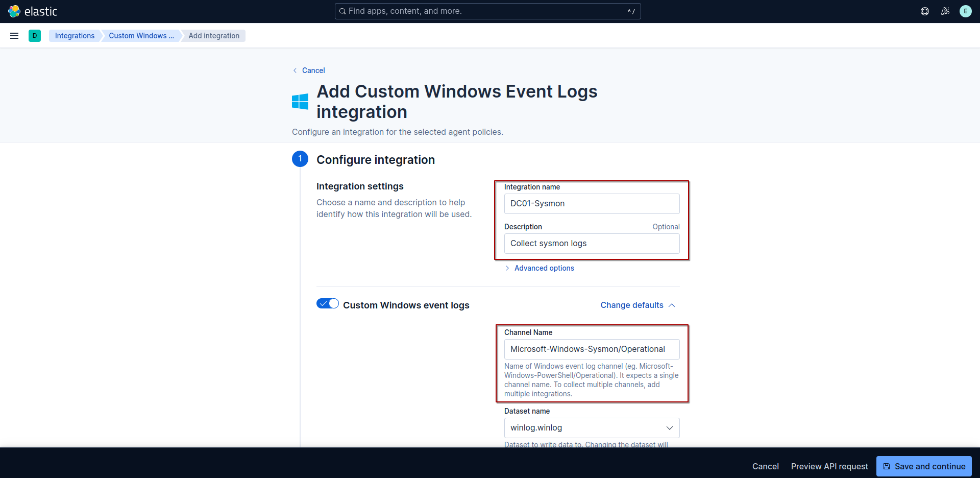Viewport: 980px width, 478px height.
Task: Click the Dataset name label
Action: tap(527, 411)
